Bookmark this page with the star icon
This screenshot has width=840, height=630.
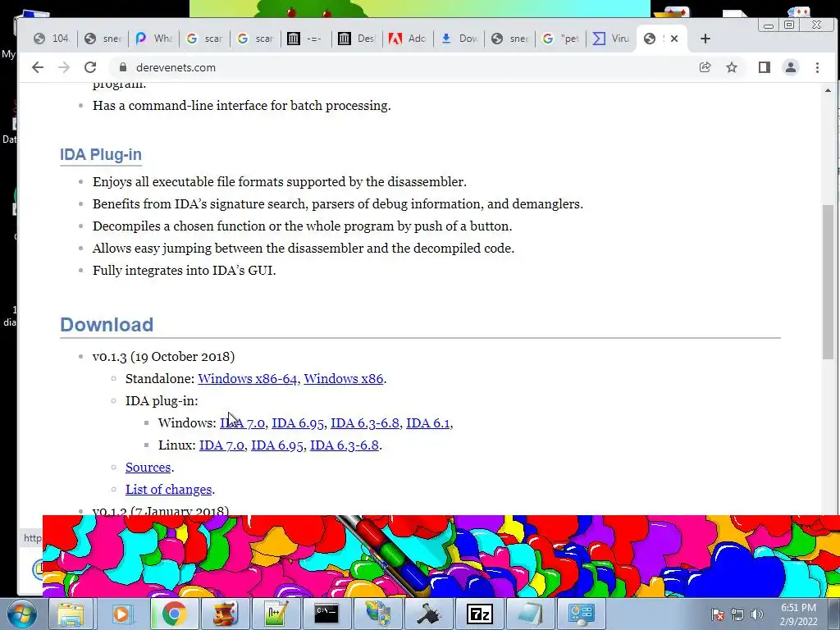click(x=732, y=67)
